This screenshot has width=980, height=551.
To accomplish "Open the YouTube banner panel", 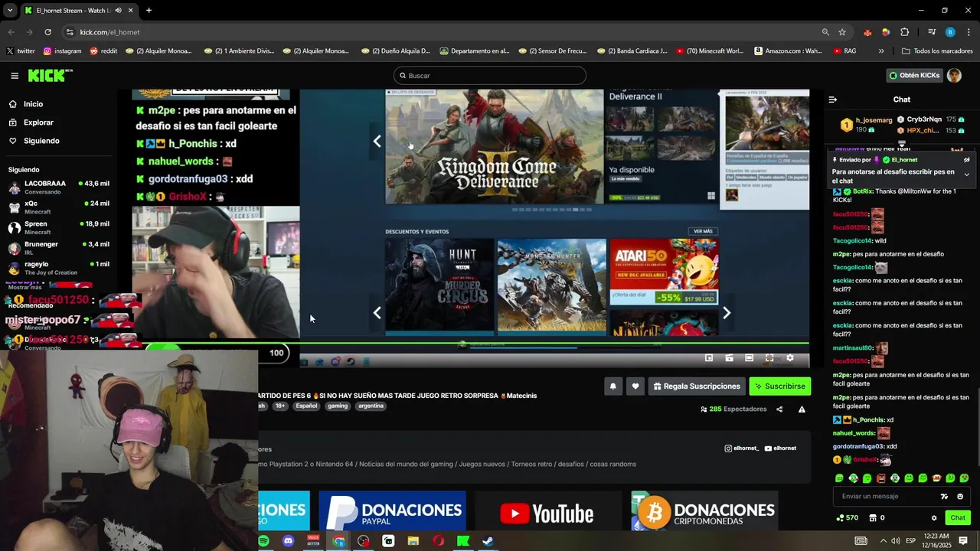I will [548, 511].
